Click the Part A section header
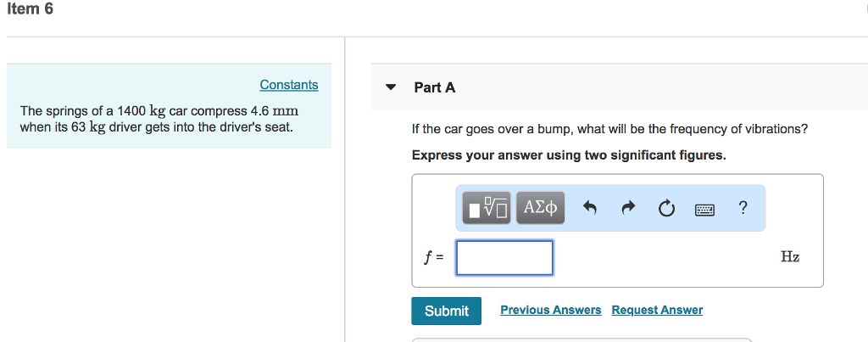This screenshot has width=868, height=342. 435,87
